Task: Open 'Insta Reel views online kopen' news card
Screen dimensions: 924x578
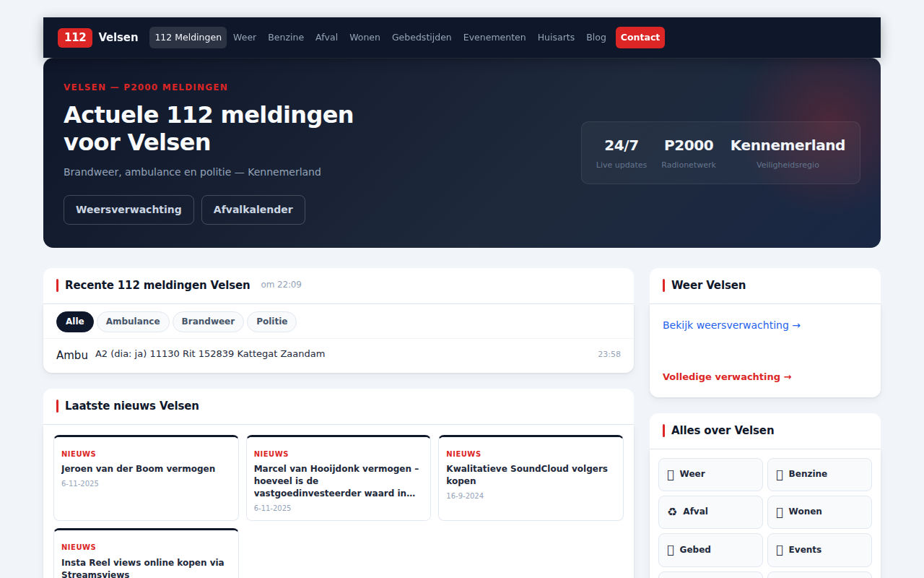Action: [x=146, y=553]
